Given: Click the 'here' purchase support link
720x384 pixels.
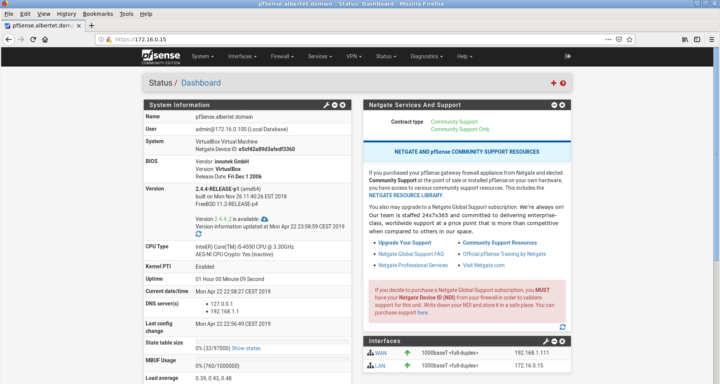Looking at the screenshot, I should [422, 313].
